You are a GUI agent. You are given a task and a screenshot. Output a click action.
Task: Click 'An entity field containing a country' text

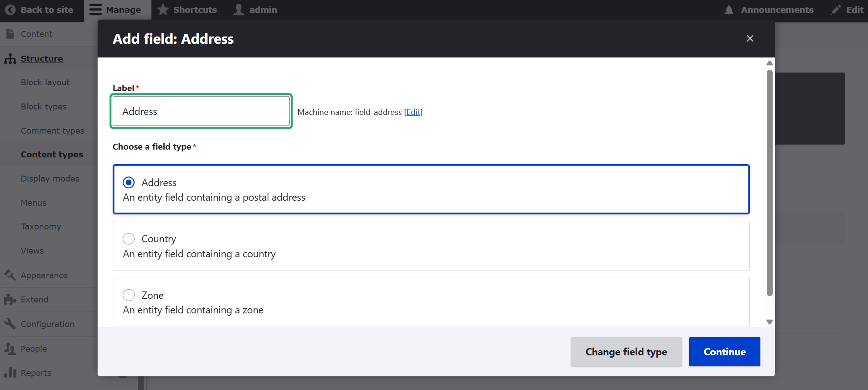point(199,254)
